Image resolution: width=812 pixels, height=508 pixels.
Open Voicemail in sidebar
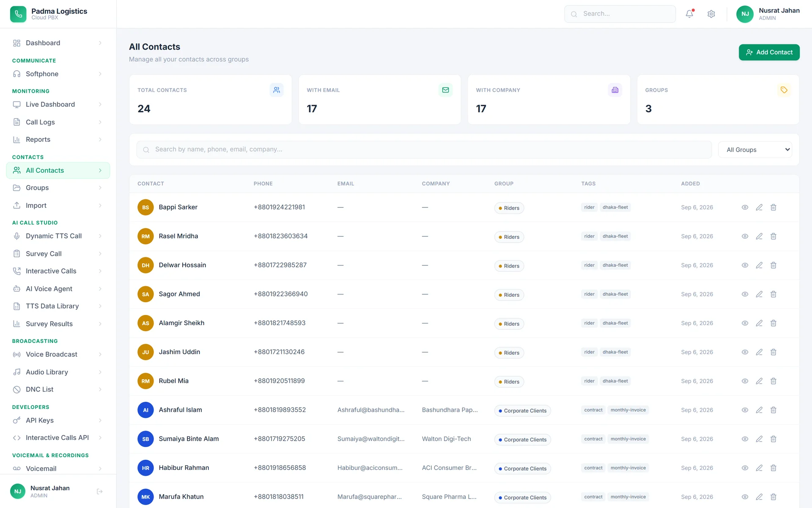(58, 468)
